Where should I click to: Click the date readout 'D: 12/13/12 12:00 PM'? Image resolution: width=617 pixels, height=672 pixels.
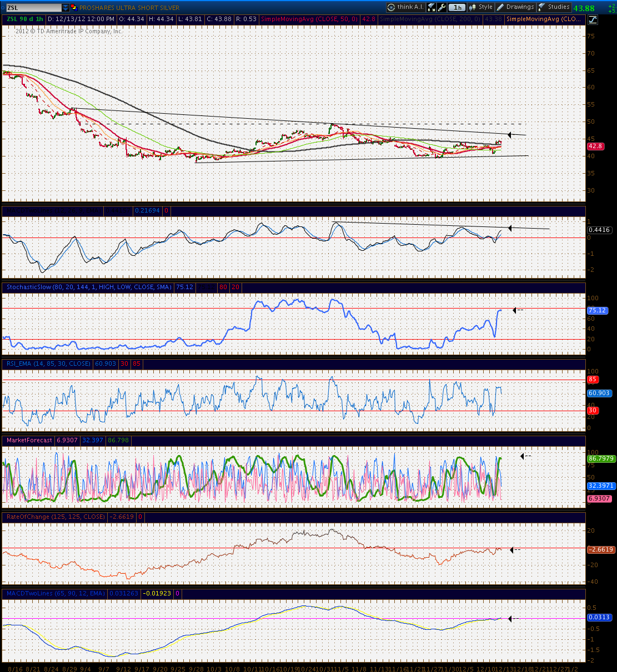[x=81, y=19]
